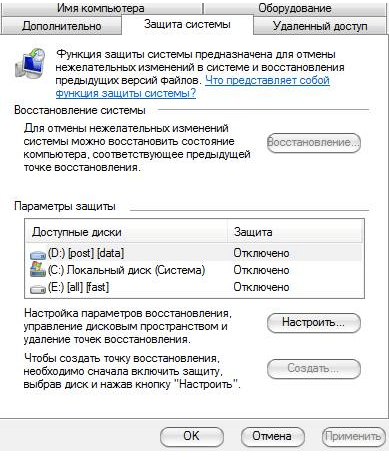The height and width of the screenshot is (457, 389).
Task: Switch to the Имя компьютера tab
Action: 101,8
